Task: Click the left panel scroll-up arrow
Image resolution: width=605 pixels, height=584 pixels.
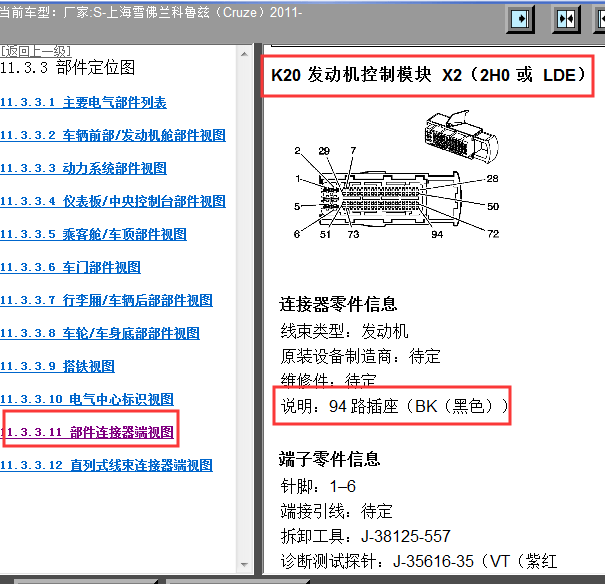Action: [x=244, y=54]
